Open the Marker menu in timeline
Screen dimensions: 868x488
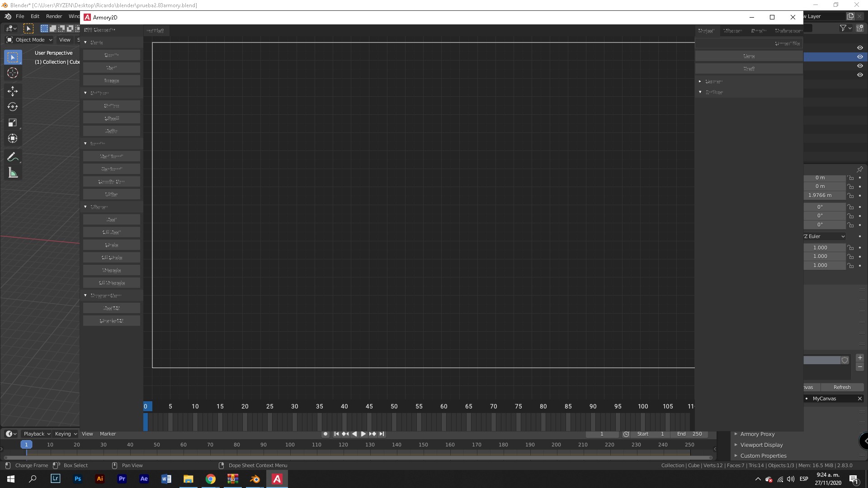tap(108, 434)
